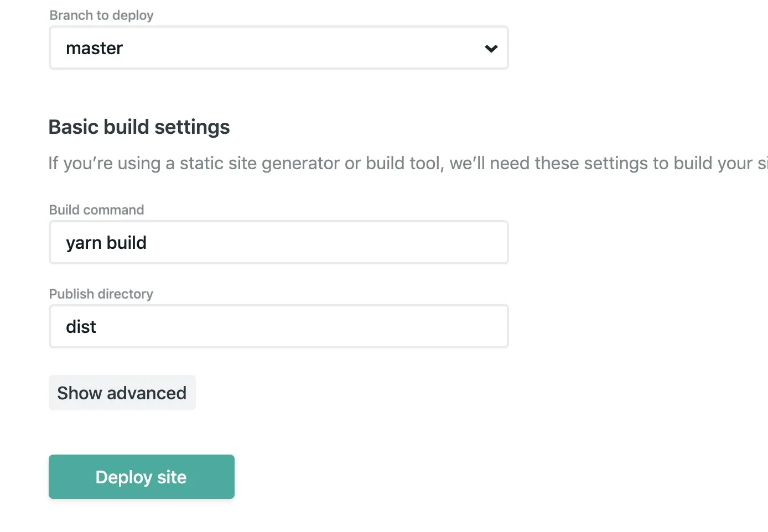The height and width of the screenshot is (532, 768).
Task: Click the Basic build settings heading
Action: click(x=139, y=127)
